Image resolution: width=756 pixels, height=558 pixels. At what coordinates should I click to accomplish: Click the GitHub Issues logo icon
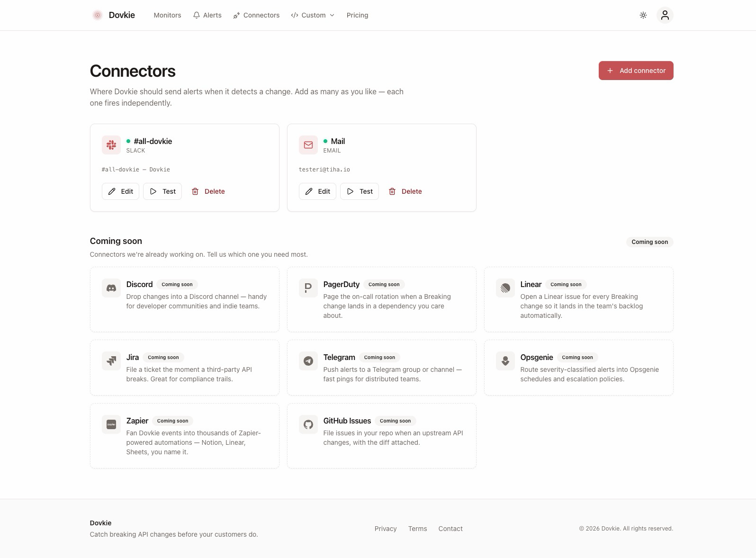point(308,424)
